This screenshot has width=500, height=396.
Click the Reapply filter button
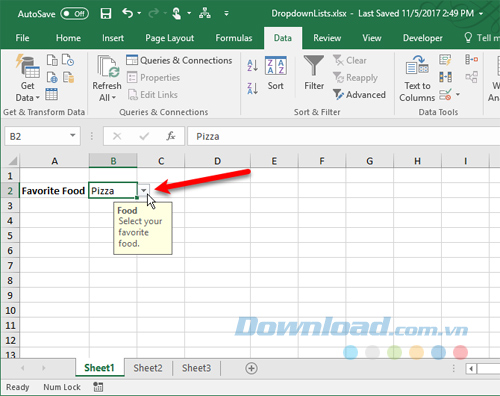[x=355, y=78]
